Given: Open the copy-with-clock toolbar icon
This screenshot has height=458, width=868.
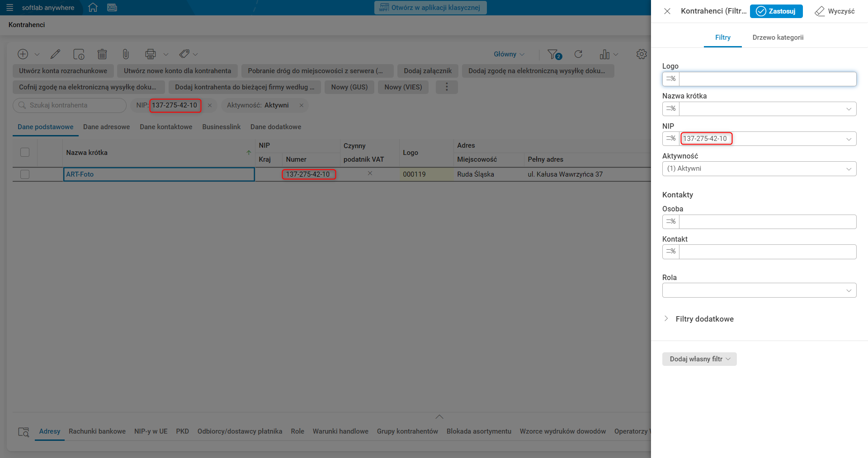Looking at the screenshot, I should pos(79,54).
